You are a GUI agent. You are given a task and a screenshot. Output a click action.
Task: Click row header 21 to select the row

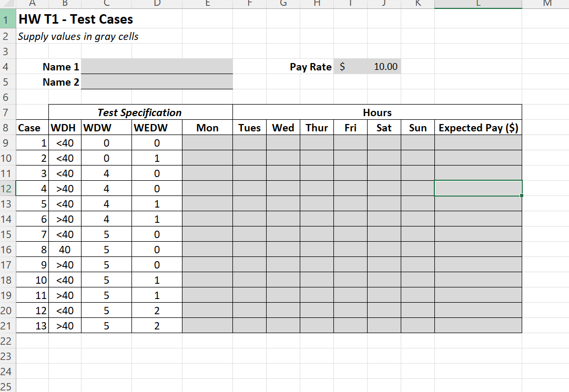pyautogui.click(x=6, y=326)
